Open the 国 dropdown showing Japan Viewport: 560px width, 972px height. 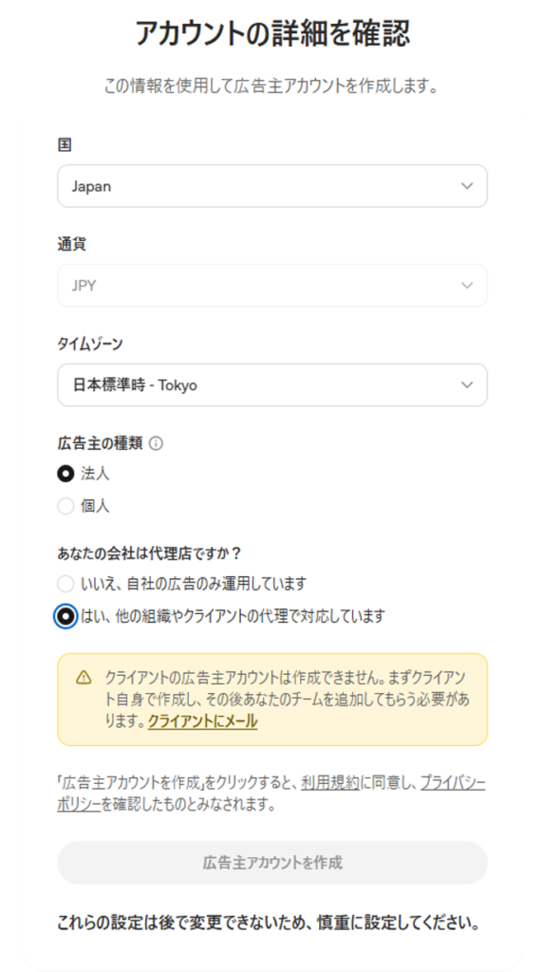point(272,186)
